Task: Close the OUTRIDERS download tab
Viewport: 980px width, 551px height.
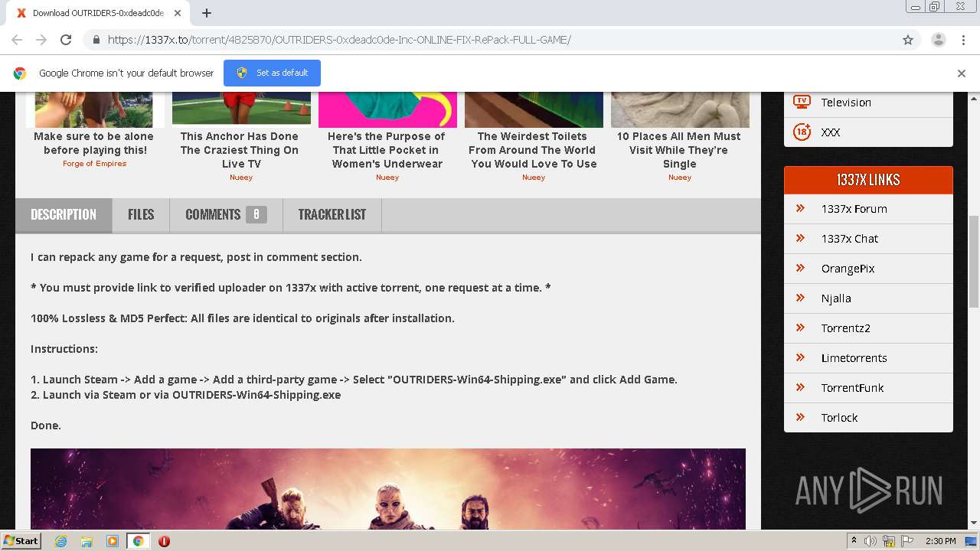Action: [178, 13]
